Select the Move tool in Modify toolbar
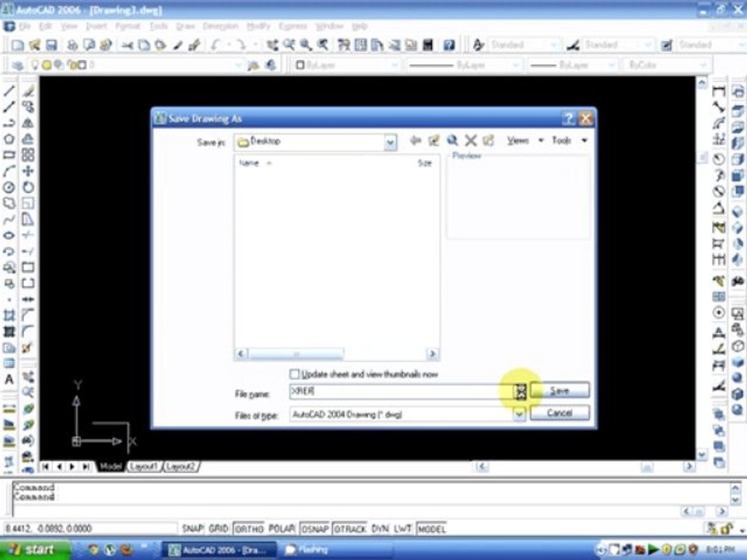 coord(28,171)
